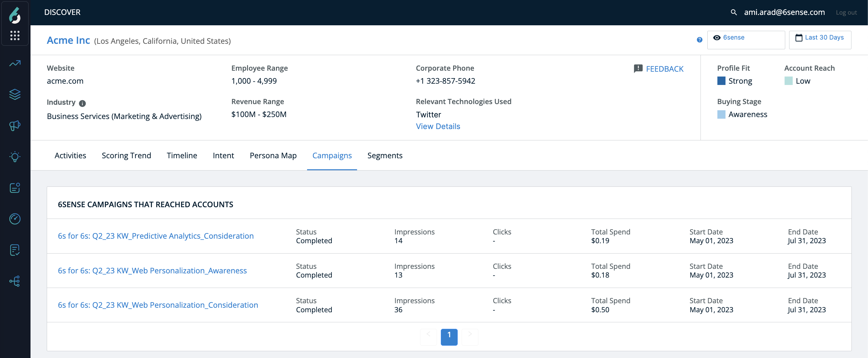Select page 1 in pagination
Screen dimensions: 868x358
[449, 337]
